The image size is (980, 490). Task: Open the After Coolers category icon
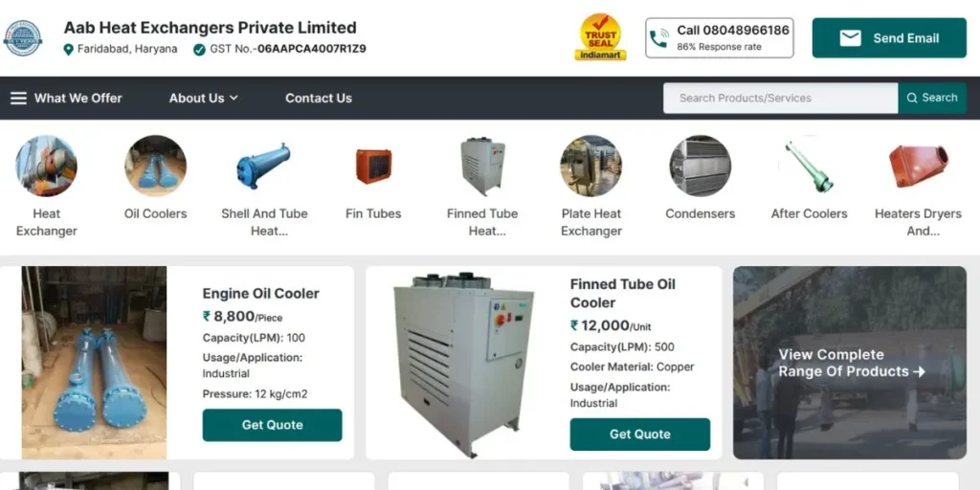809,166
